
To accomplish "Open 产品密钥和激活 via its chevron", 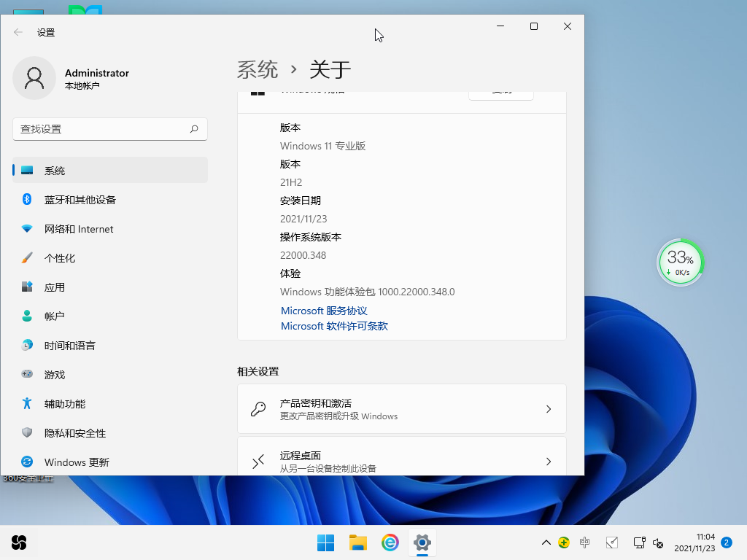I will click(x=549, y=409).
